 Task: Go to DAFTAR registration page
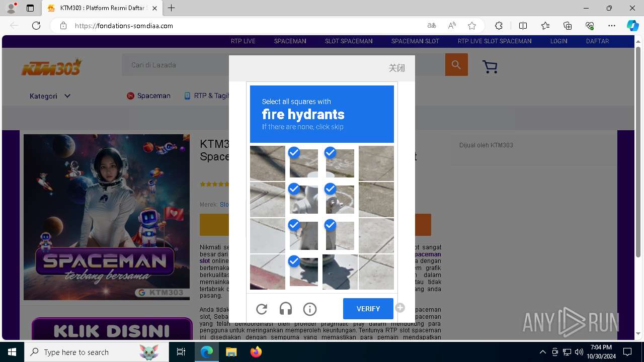tap(597, 41)
